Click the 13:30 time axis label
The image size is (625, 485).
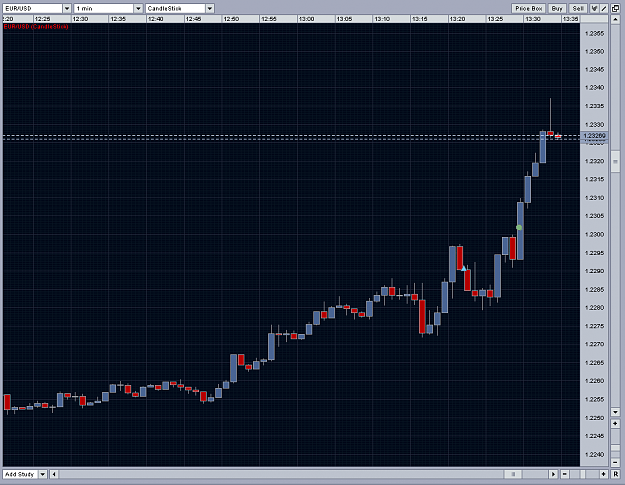[x=533, y=19]
